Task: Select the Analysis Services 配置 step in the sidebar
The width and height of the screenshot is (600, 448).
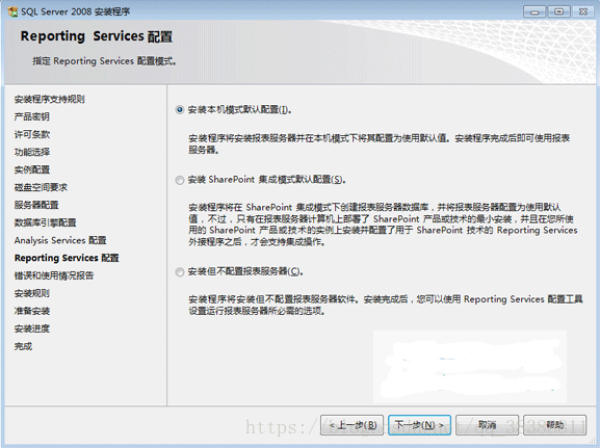Action: point(60,240)
